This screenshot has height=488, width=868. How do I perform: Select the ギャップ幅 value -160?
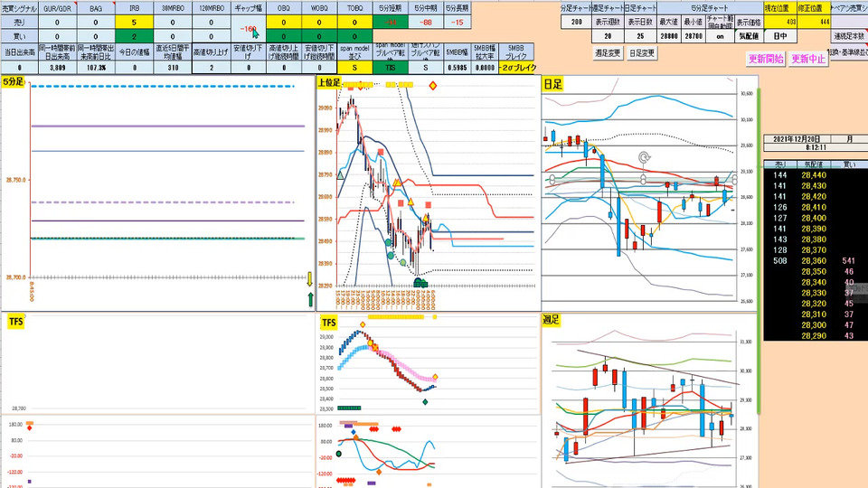(x=248, y=29)
